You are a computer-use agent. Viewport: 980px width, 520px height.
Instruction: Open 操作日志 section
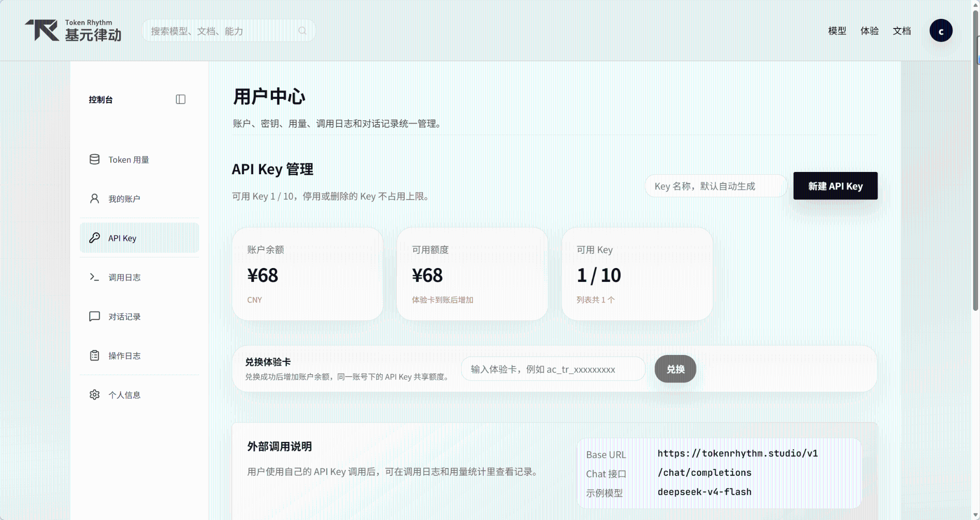point(139,355)
